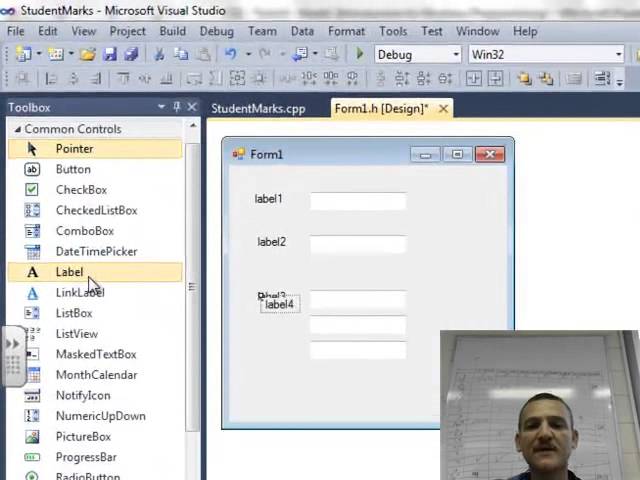
Task: Click the Paste icon
Action: point(203,54)
